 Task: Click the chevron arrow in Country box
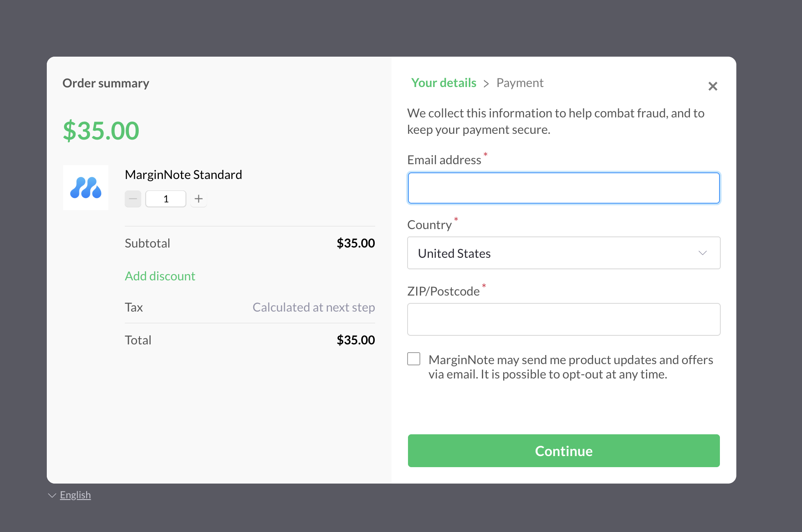coord(703,253)
